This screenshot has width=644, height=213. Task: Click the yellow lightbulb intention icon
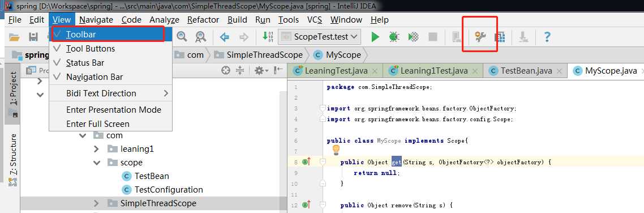tap(336, 150)
